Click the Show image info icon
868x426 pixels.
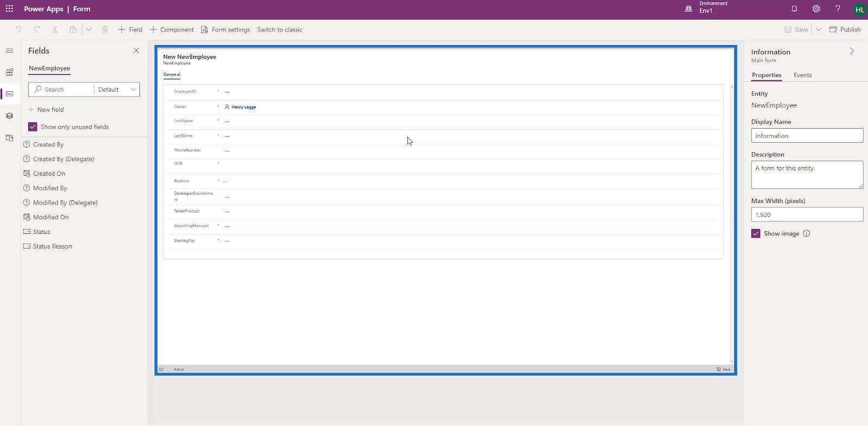[x=806, y=233]
